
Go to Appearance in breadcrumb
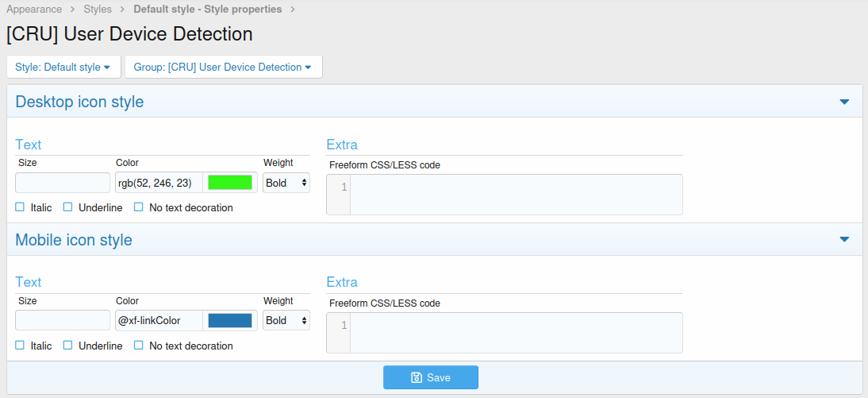click(x=34, y=10)
